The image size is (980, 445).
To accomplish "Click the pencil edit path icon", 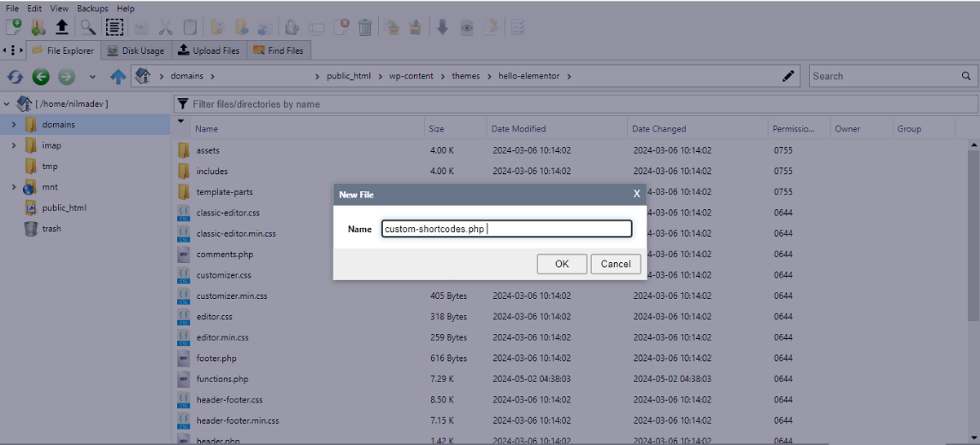I will point(788,76).
